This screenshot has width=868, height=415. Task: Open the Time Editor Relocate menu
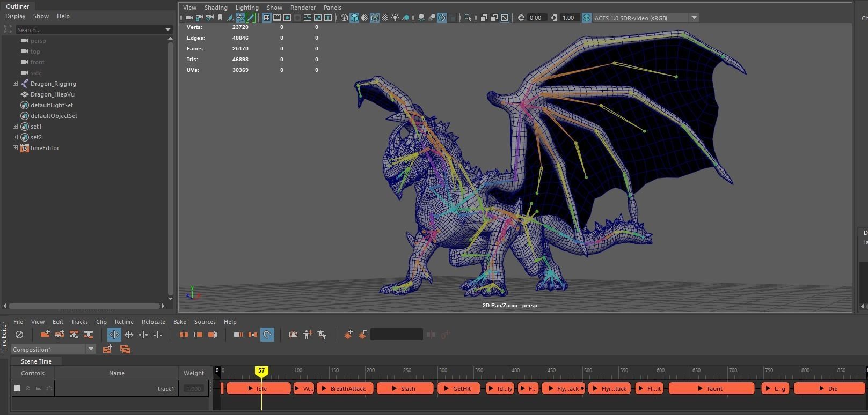click(x=154, y=322)
